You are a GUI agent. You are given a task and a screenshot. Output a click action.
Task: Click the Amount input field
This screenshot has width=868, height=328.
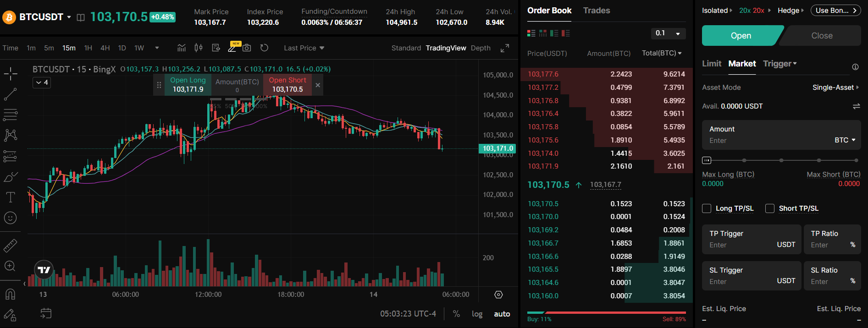[x=781, y=135]
